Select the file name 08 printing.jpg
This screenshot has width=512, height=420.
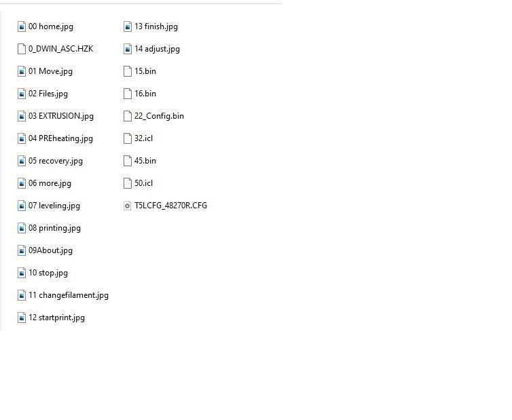click(54, 228)
